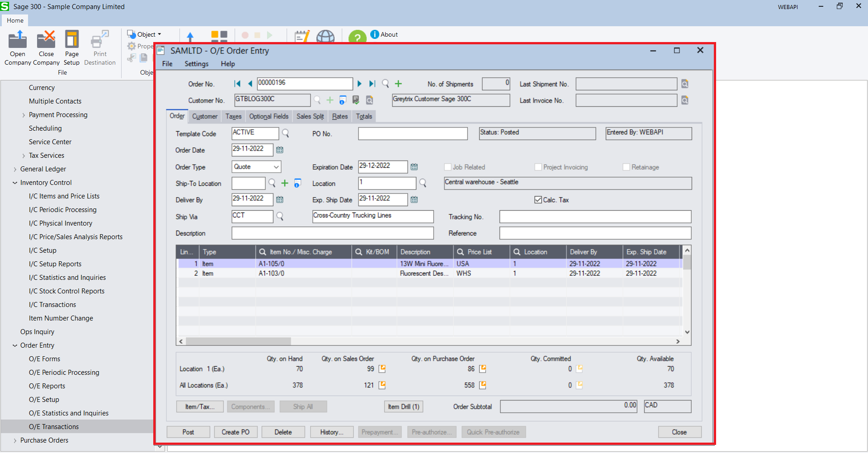Click down arrow on grid vertical scrollbar
Image resolution: width=868 pixels, height=453 pixels.
pos(687,332)
